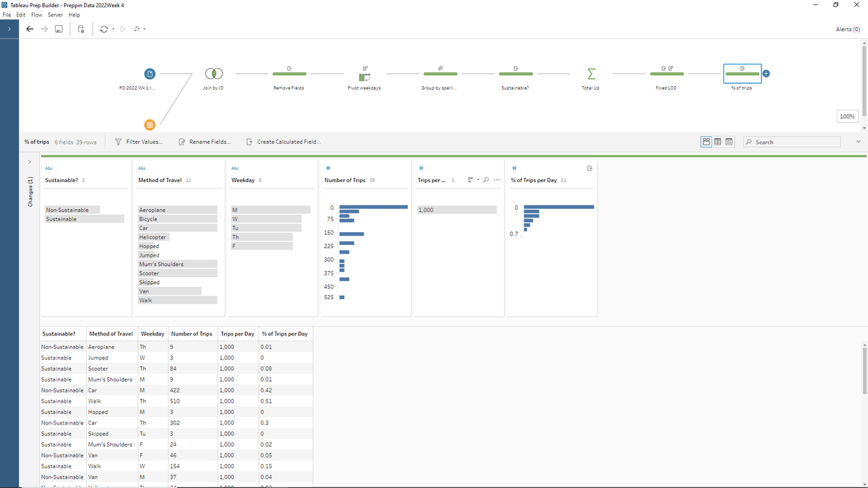Change data type of Number of Trips field
Screen dimensions: 868x488
tap(328, 168)
